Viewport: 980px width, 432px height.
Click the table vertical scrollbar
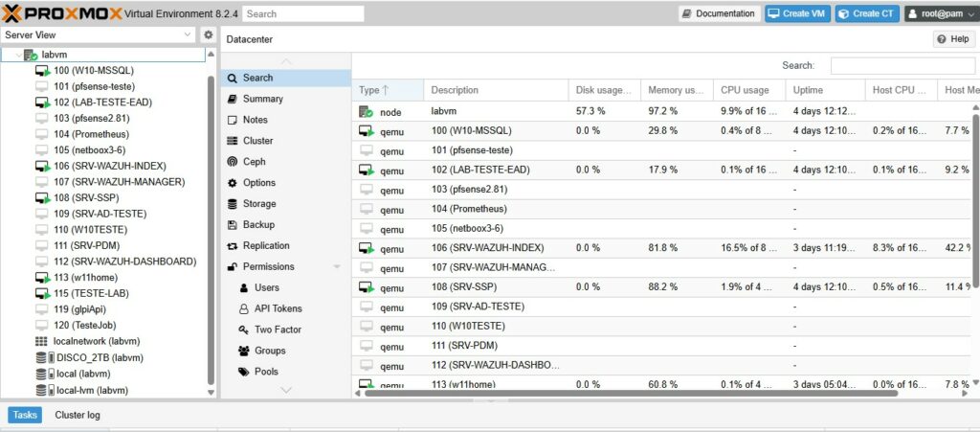(975, 200)
